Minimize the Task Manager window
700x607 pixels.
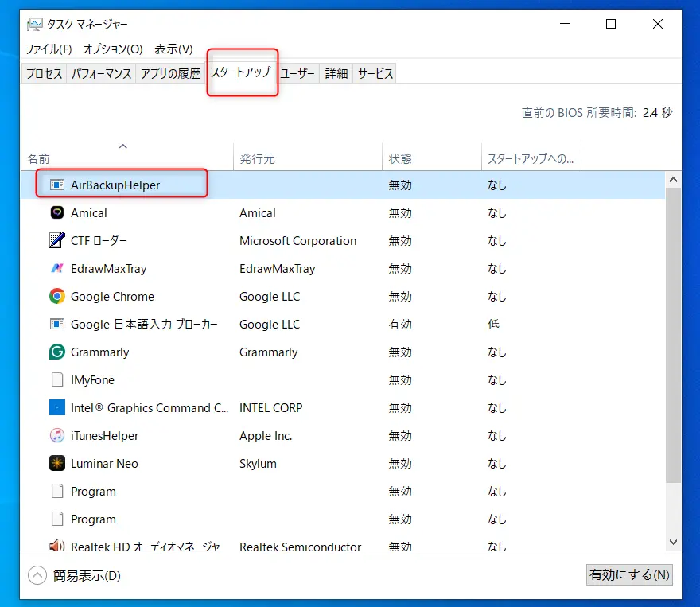(x=565, y=24)
